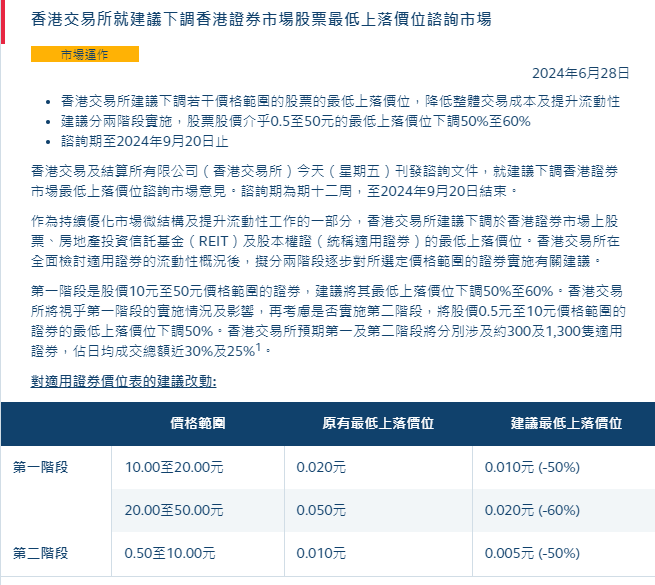Screen dimensions: 655x585
Task: Open footnote 1 after 30%及25%
Action: (x=257, y=348)
